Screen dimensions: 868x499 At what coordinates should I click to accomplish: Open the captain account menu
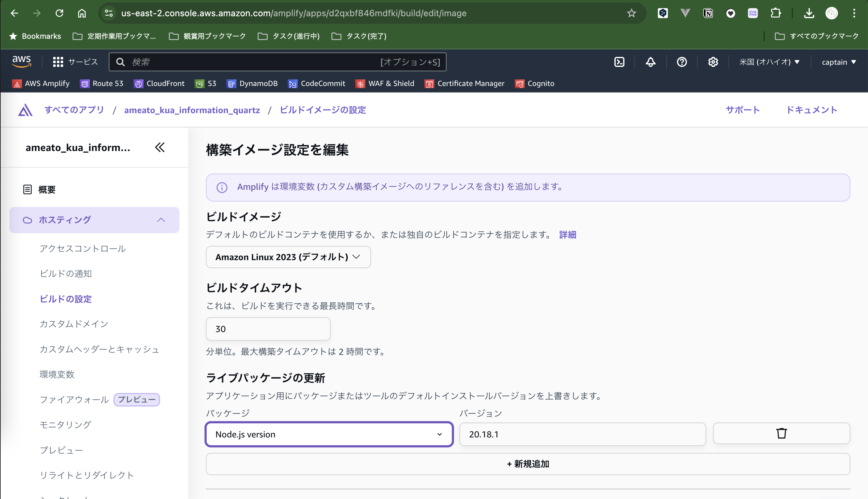coord(838,62)
